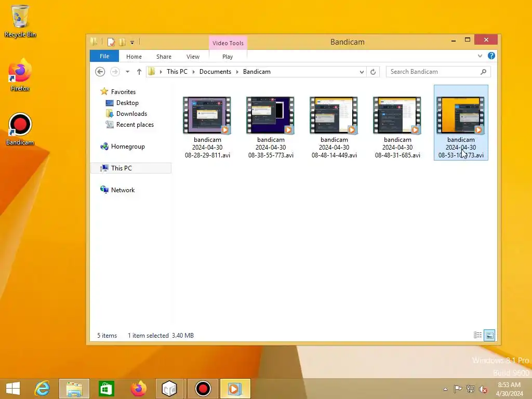
Task: Click the New folder quick access icon
Action: 122,42
